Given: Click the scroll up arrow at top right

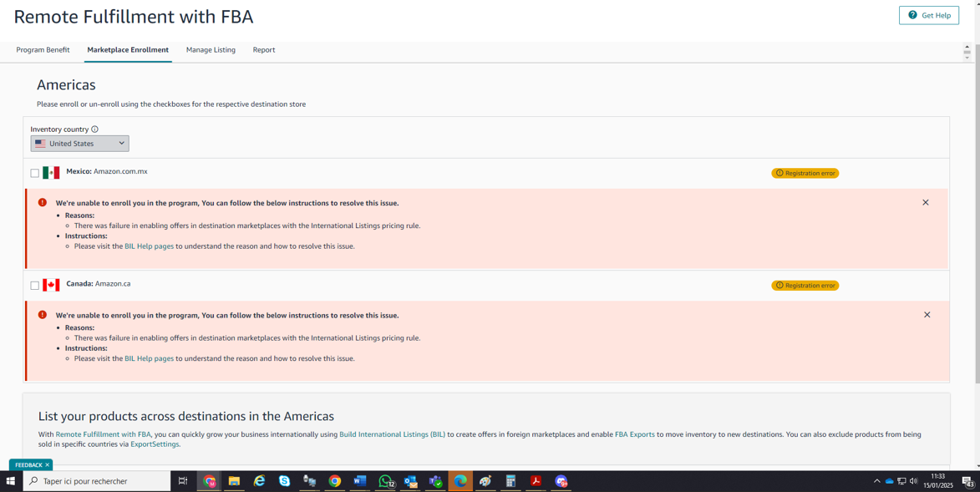Looking at the screenshot, I should click(967, 47).
